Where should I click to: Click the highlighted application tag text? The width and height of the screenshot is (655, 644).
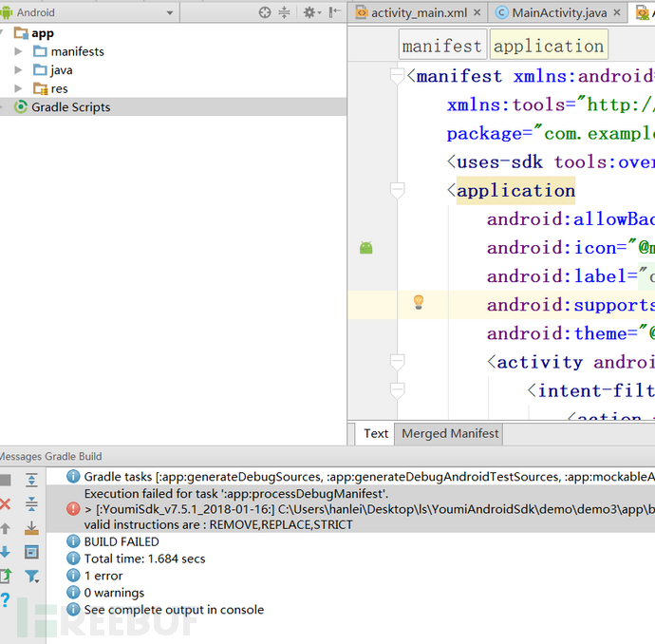[x=515, y=191]
